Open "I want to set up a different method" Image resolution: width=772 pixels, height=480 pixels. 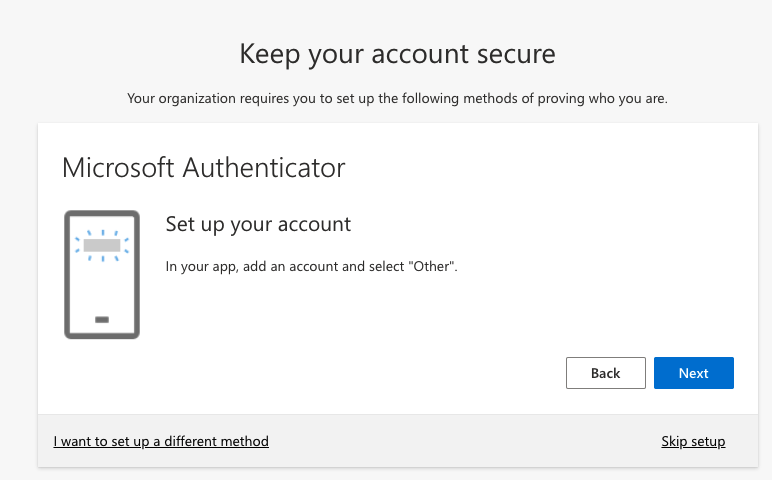coord(161,441)
